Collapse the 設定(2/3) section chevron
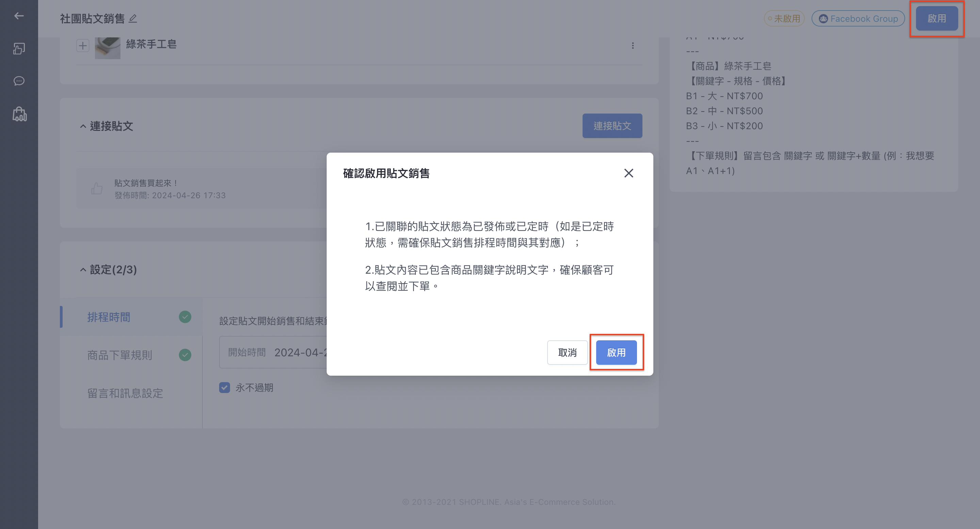980x529 pixels. pos(83,270)
